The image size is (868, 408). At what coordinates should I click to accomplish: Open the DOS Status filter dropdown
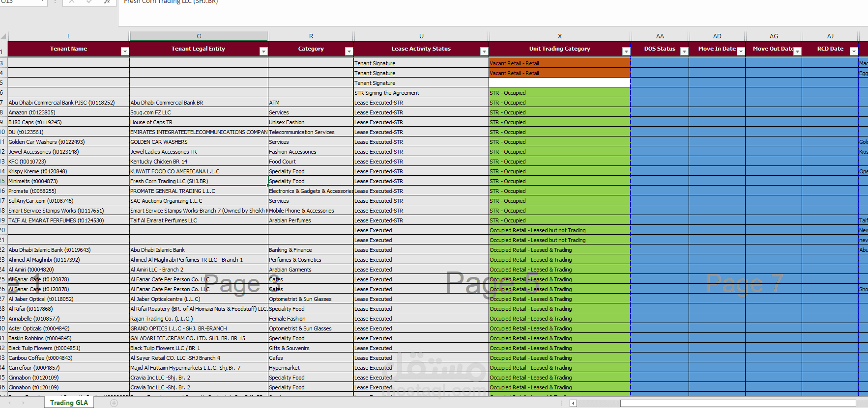pyautogui.click(x=684, y=52)
